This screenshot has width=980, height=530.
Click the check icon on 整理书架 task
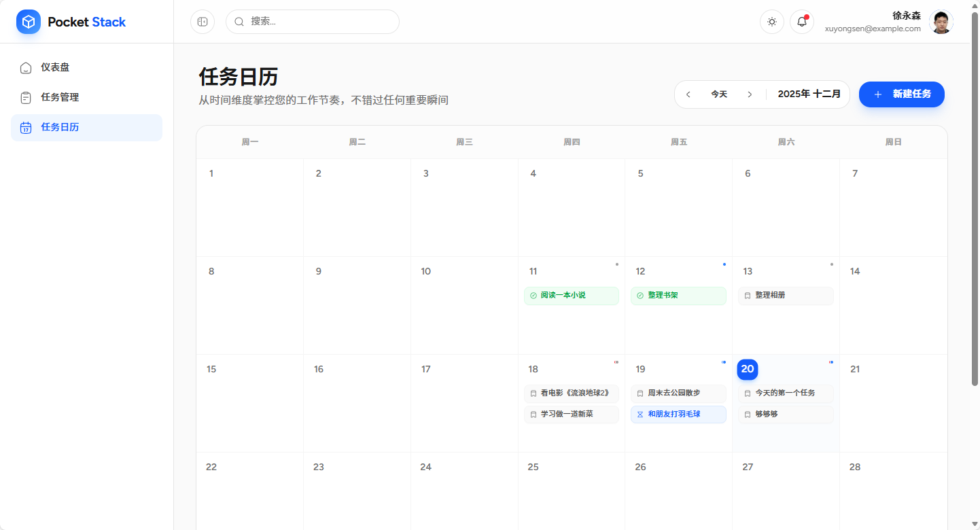(640, 296)
